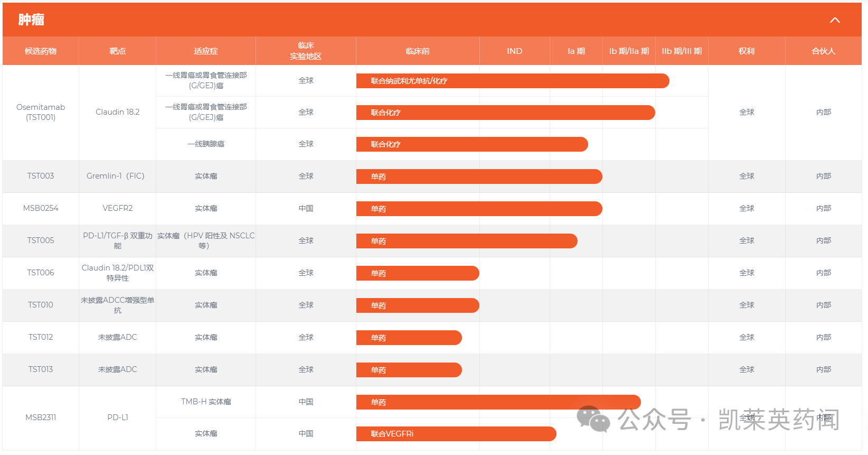Select the Ia 期 column header
The height and width of the screenshot is (455, 868).
coord(576,51)
